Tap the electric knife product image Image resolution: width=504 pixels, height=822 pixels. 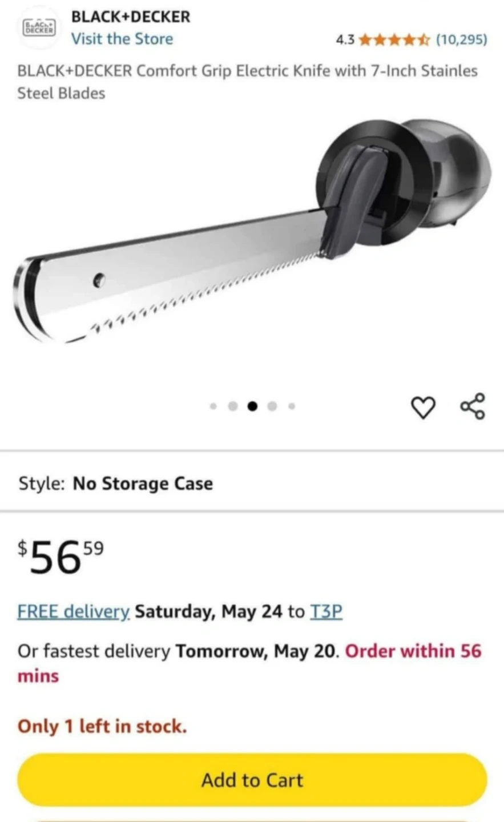(x=252, y=231)
